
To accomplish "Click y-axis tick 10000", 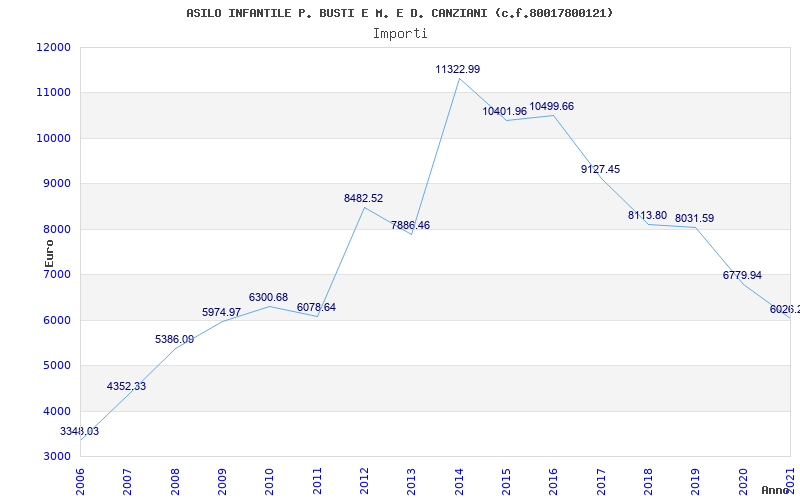I will pos(53,138).
